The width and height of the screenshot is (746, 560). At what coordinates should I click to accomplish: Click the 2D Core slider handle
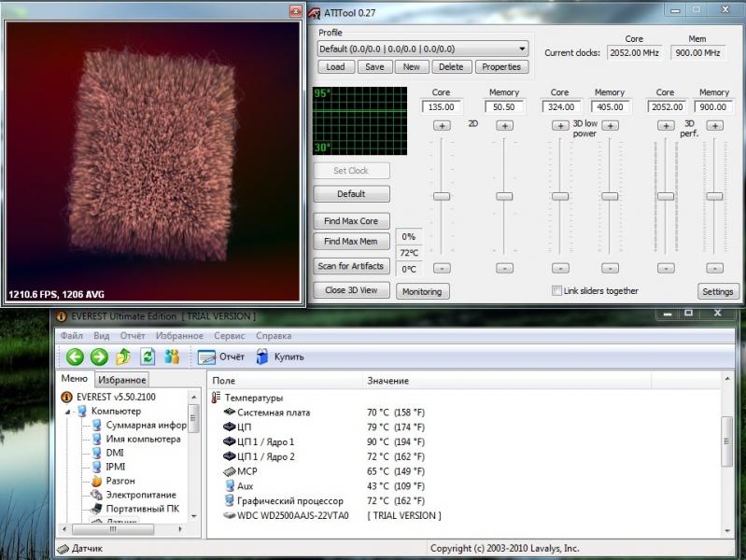(442, 196)
